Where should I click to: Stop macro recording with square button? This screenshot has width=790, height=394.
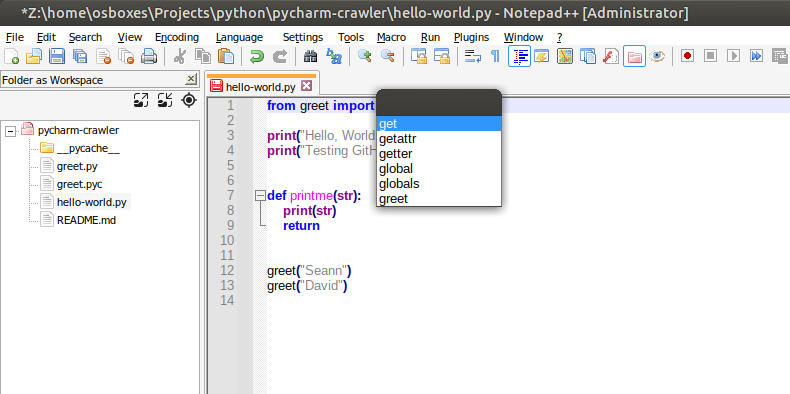(x=710, y=55)
